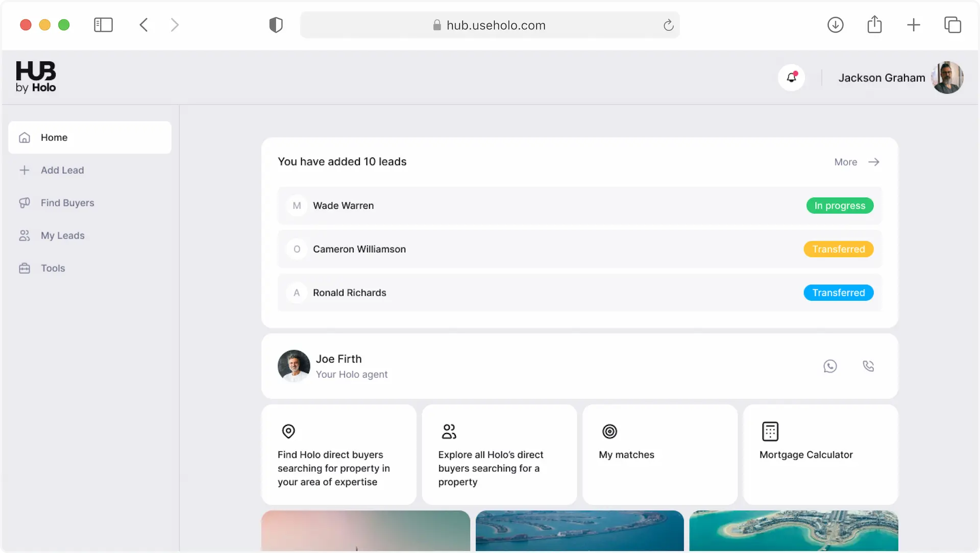Click the More link for leads
This screenshot has height=553, width=980.
845,162
